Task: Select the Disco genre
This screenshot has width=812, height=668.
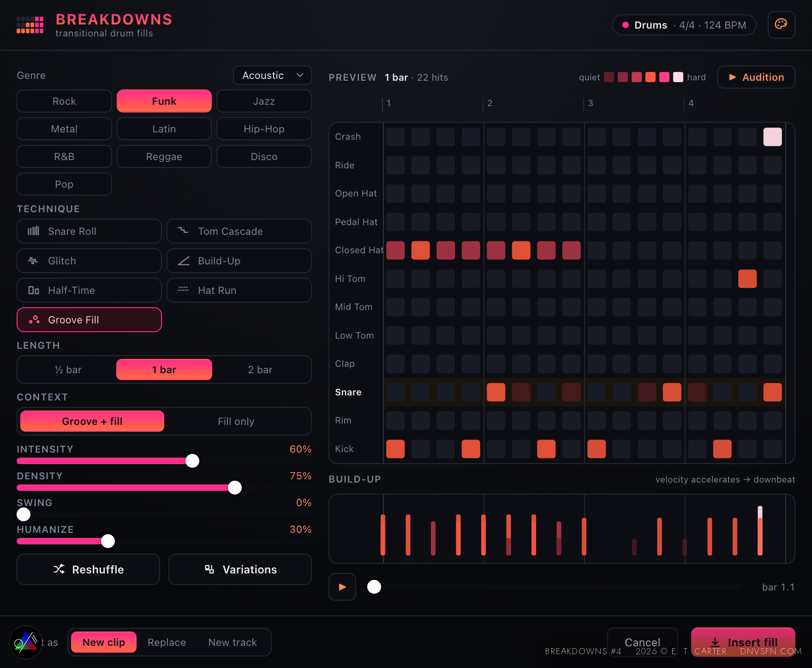Action: 264,156
